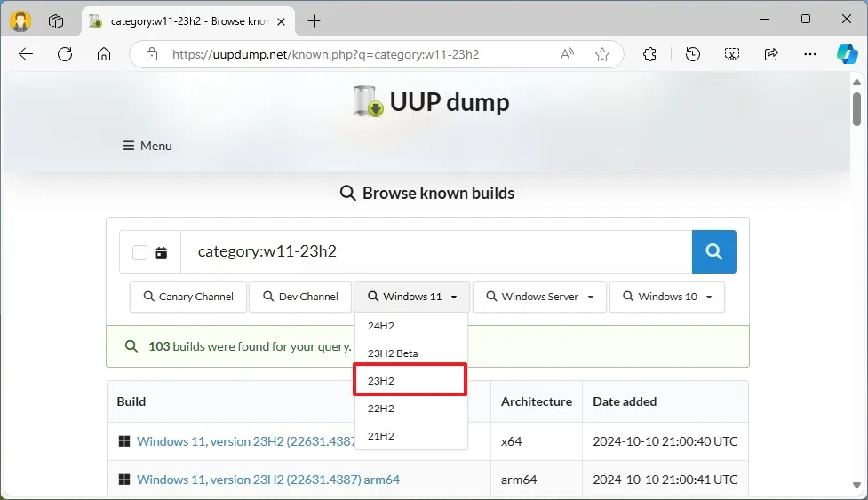
Task: Click the page vertical scrollbar
Action: pyautogui.click(x=856, y=109)
